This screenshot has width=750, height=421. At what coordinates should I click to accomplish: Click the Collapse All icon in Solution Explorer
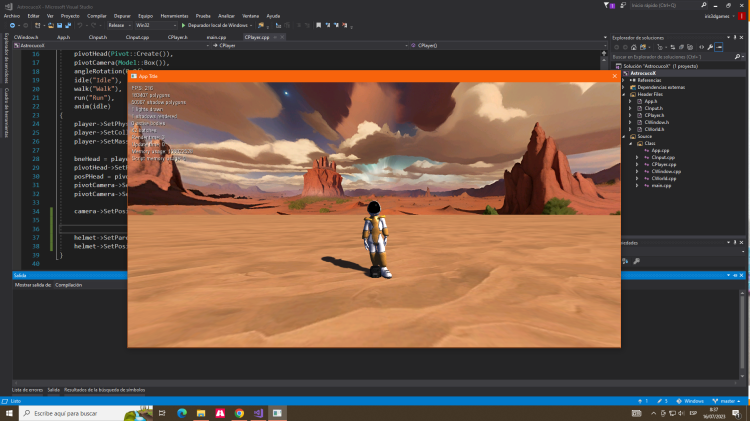pyautogui.click(x=681, y=46)
